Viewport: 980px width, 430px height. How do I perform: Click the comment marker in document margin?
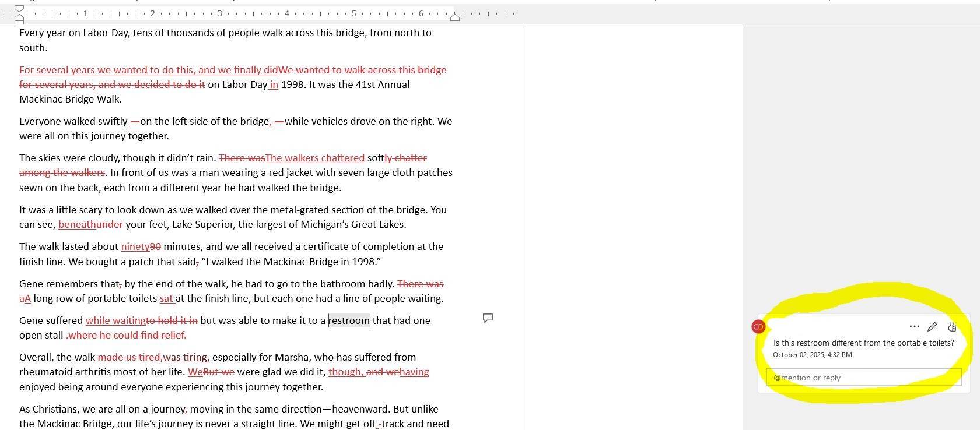[x=488, y=318]
